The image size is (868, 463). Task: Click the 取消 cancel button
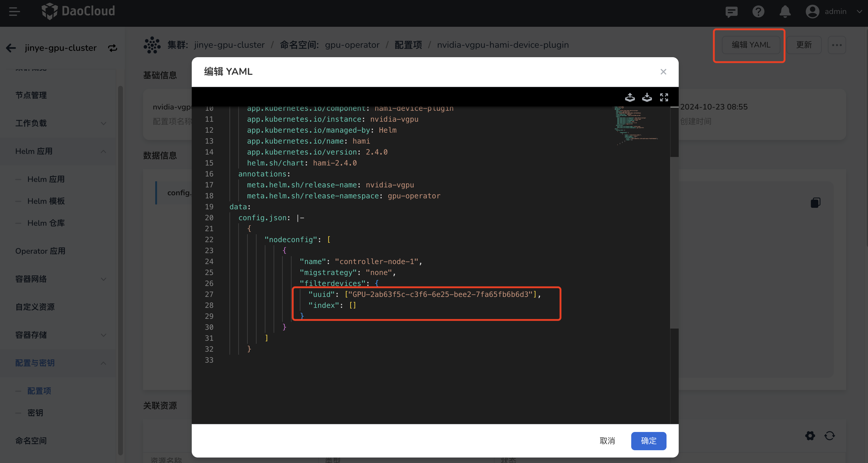(607, 441)
